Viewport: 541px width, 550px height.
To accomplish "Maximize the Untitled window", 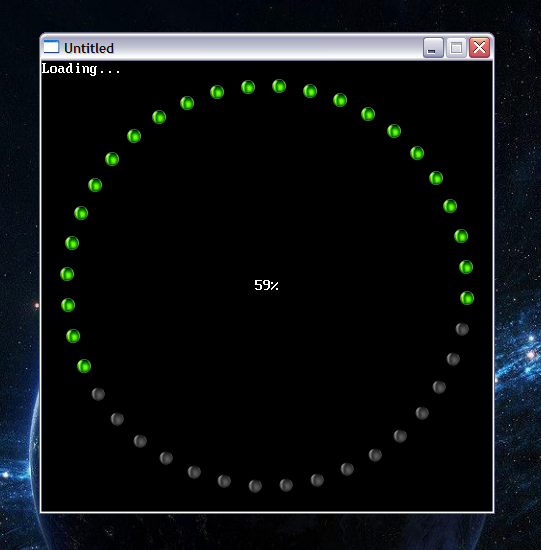I will 456,47.
